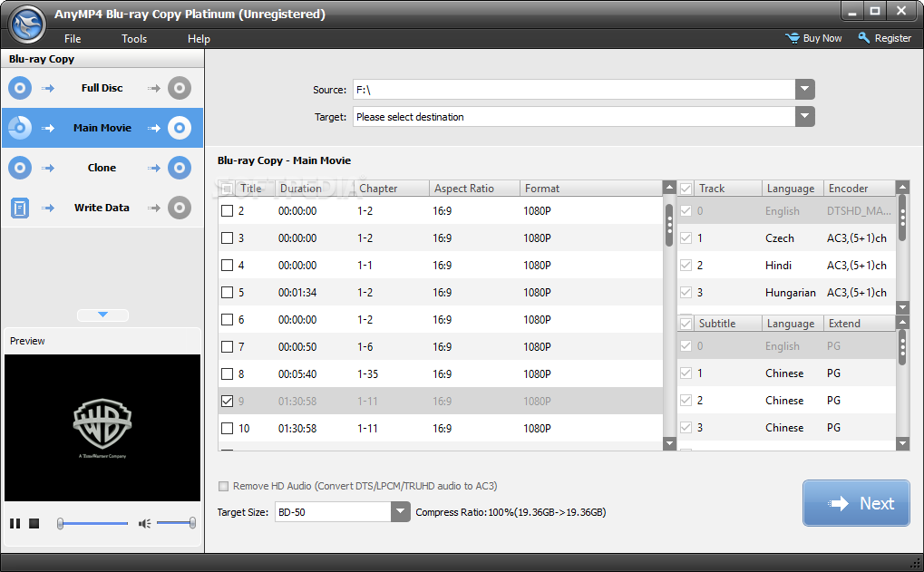Open the Help menu
This screenshot has width=924, height=572.
[x=199, y=39]
